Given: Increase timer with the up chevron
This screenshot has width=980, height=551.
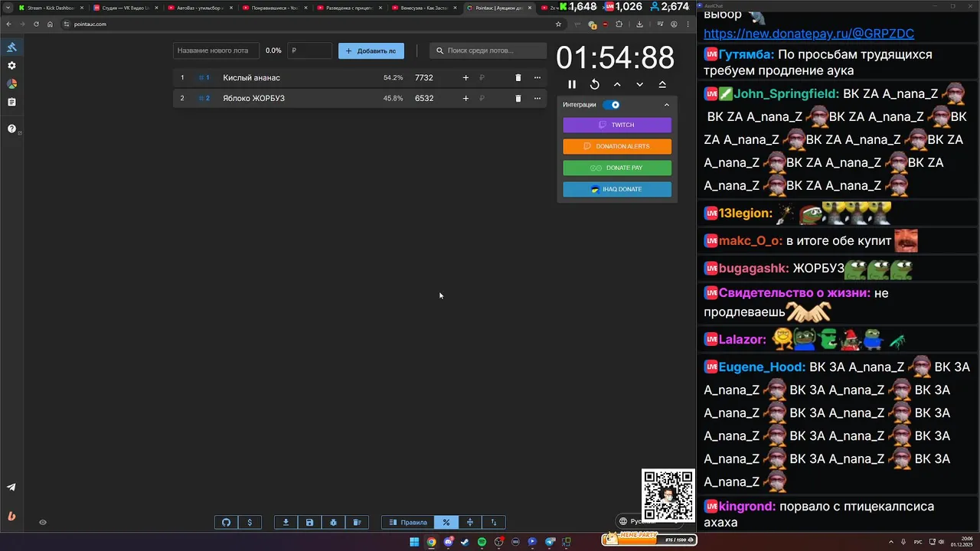Looking at the screenshot, I should click(617, 84).
